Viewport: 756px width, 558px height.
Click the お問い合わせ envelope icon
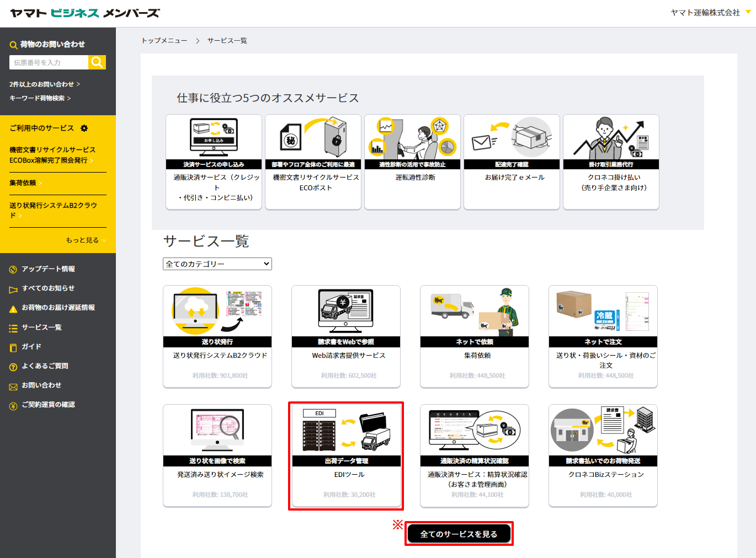click(13, 387)
